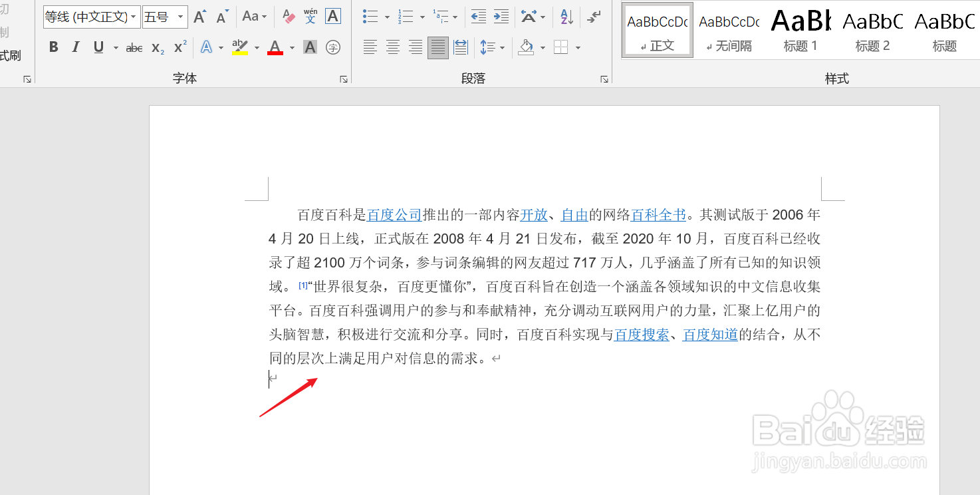This screenshot has width=980, height=495.
Task: Toggle justified alignment
Action: point(438,47)
